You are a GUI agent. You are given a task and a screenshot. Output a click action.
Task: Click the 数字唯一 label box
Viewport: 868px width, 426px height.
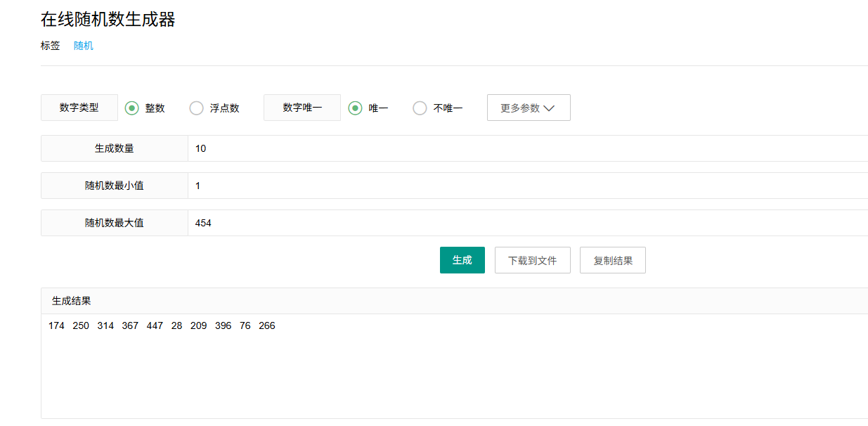(x=302, y=108)
